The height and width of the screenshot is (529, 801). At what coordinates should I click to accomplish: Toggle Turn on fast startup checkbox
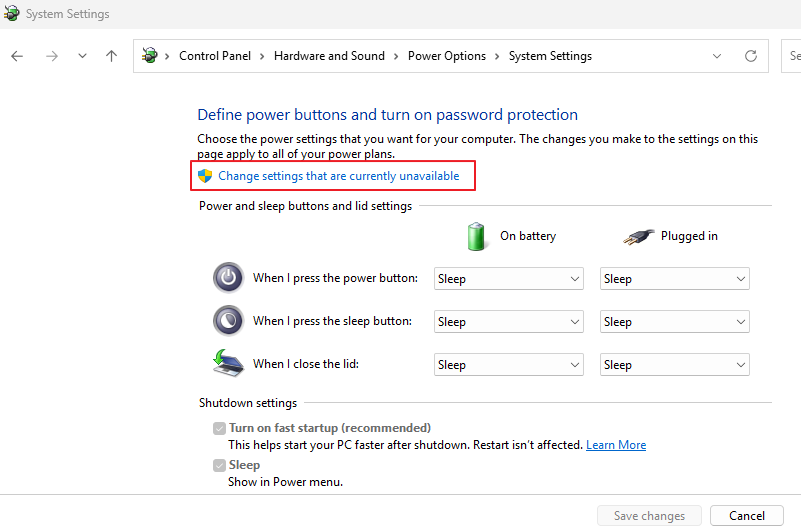click(219, 428)
